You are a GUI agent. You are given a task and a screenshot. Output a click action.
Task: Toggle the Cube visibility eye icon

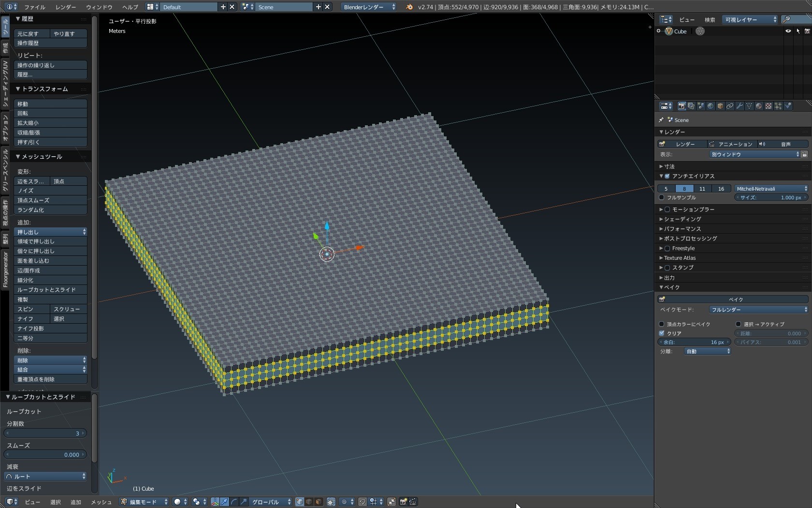click(788, 31)
